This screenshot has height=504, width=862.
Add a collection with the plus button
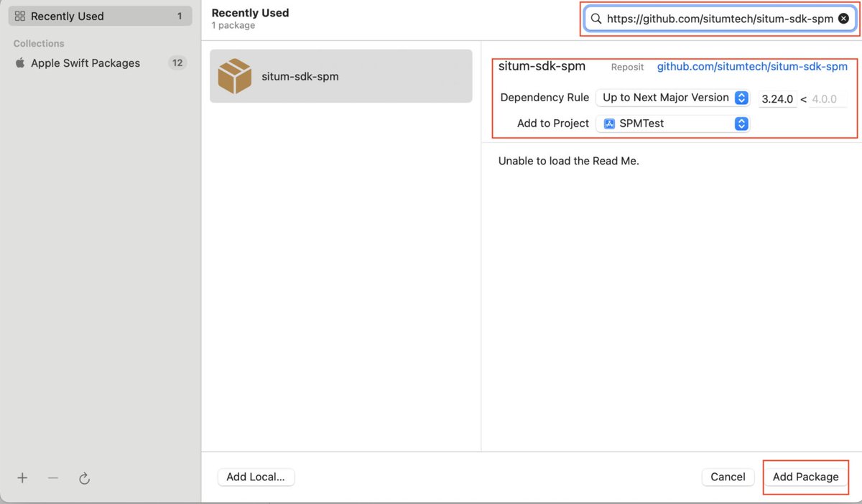(22, 477)
